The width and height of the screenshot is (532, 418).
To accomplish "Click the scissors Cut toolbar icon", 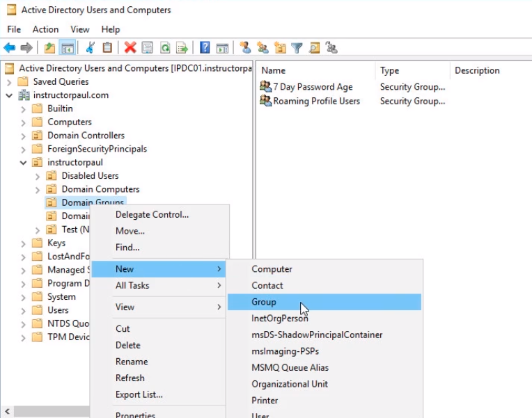I will pos(90,48).
